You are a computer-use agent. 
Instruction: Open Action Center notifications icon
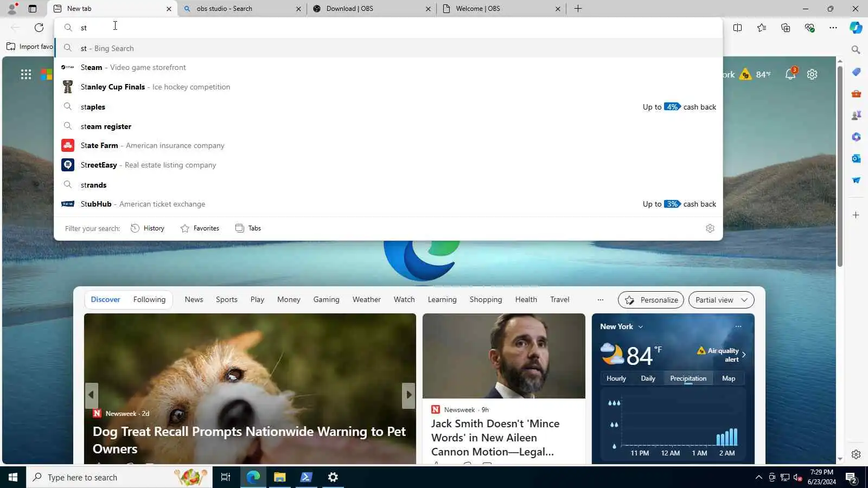(x=851, y=477)
